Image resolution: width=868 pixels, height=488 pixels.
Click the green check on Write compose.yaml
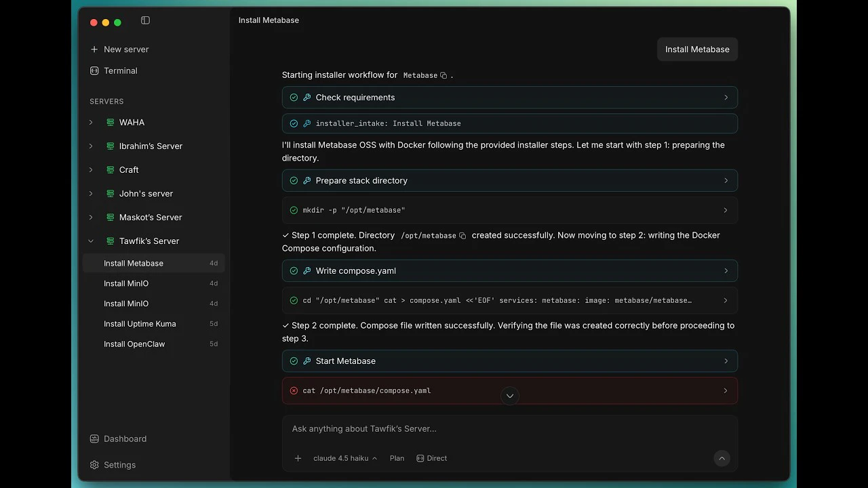(x=294, y=271)
